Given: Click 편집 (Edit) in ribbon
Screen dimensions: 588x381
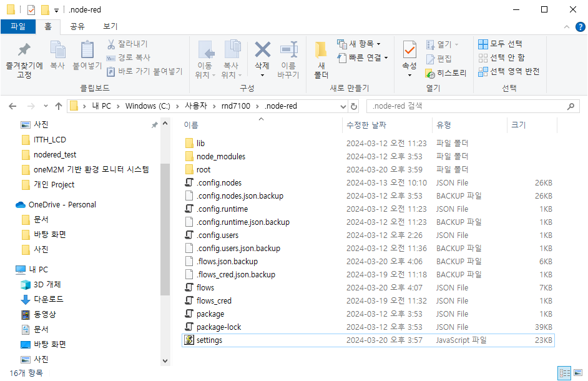Looking at the screenshot, I should pos(439,59).
